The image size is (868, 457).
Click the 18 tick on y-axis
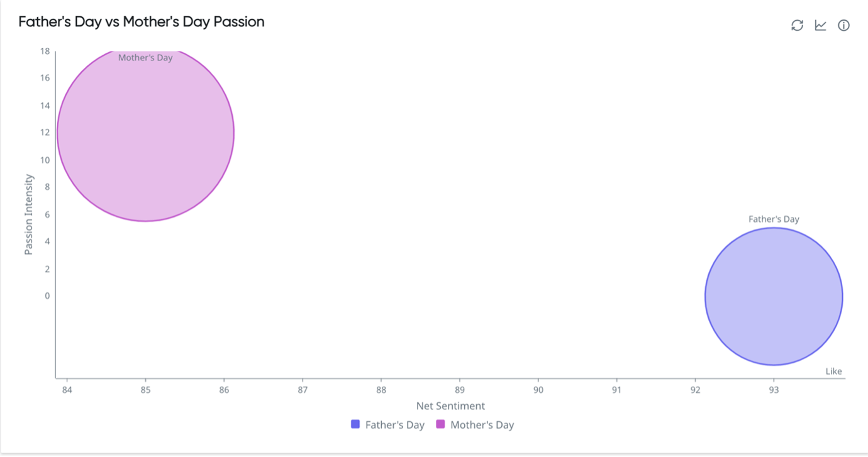tap(45, 51)
